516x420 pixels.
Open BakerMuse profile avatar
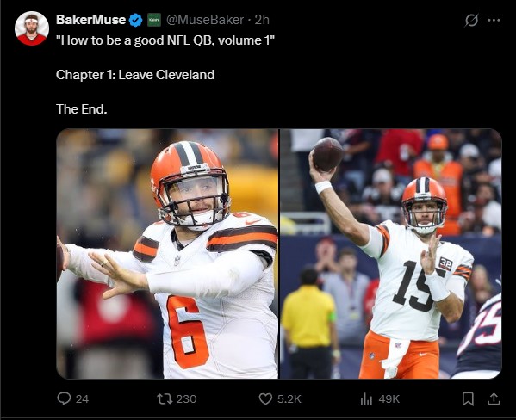32,28
